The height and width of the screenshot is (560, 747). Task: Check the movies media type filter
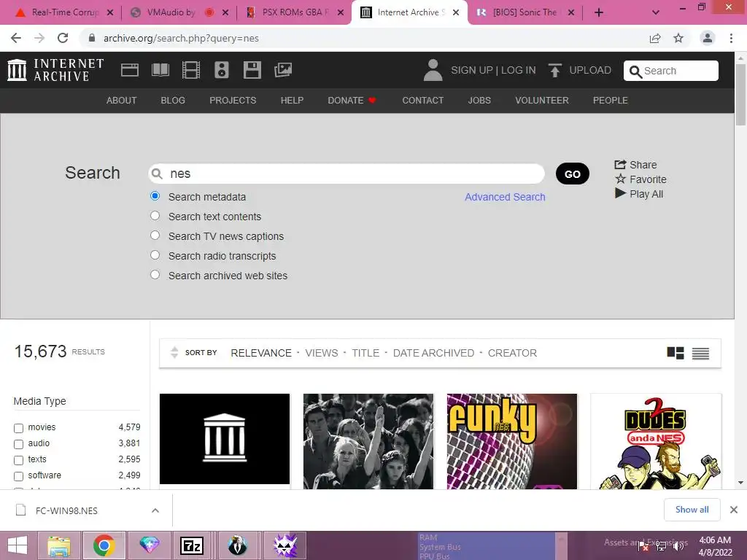(x=18, y=428)
